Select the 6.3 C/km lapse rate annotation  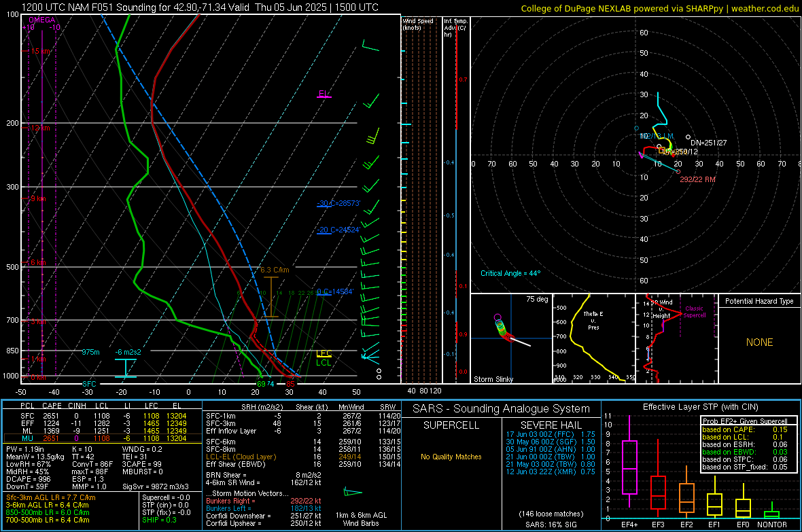[275, 270]
